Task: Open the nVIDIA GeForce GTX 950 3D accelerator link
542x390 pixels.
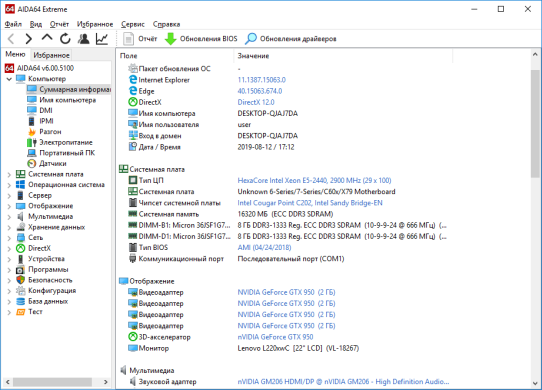Action: tap(275, 337)
